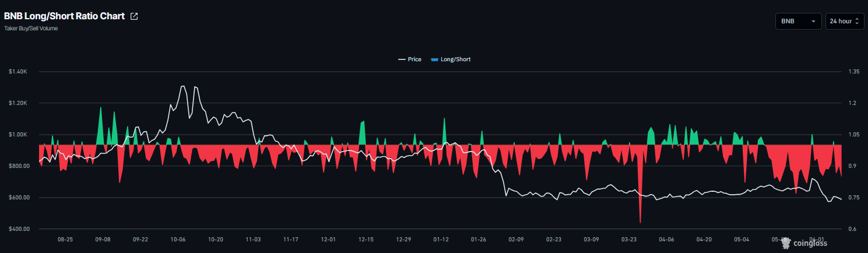Click the $1.00K price axis label
This screenshot has width=868, height=253.
18,135
